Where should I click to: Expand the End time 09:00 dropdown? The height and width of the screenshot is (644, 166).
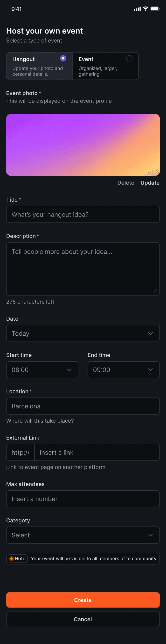(x=124, y=370)
